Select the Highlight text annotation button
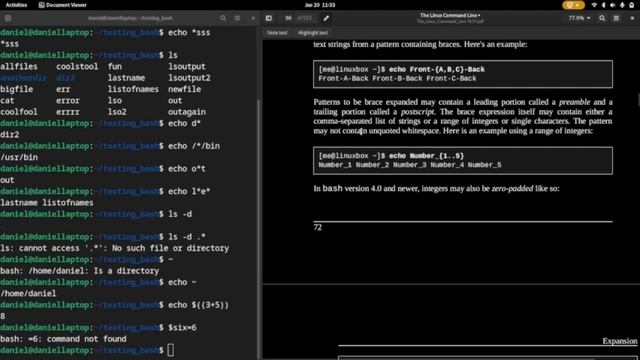 (x=313, y=33)
